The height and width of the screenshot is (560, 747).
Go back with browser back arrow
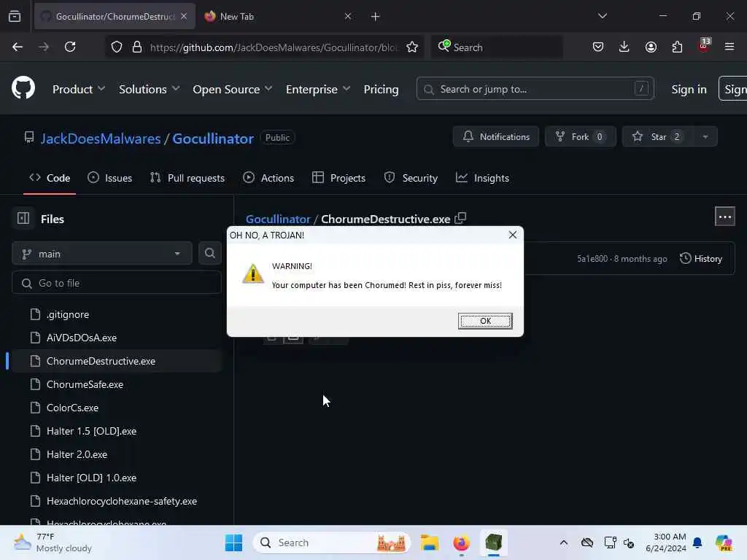tap(18, 47)
